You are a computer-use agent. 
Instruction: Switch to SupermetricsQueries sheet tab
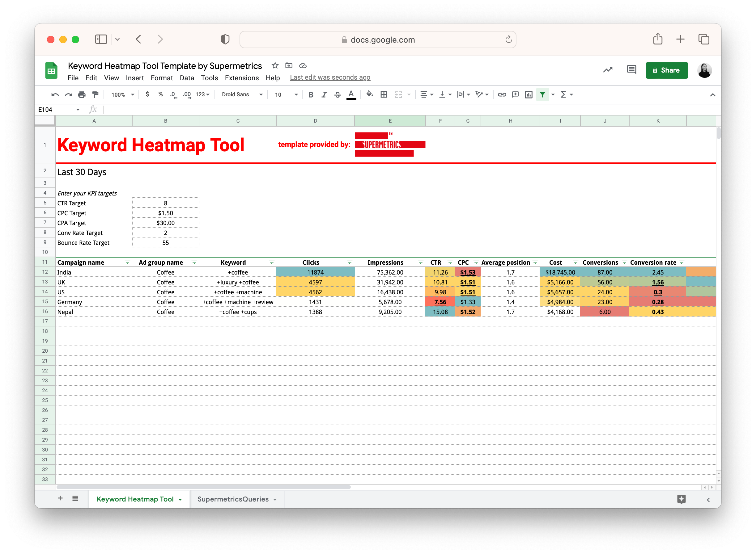click(233, 499)
